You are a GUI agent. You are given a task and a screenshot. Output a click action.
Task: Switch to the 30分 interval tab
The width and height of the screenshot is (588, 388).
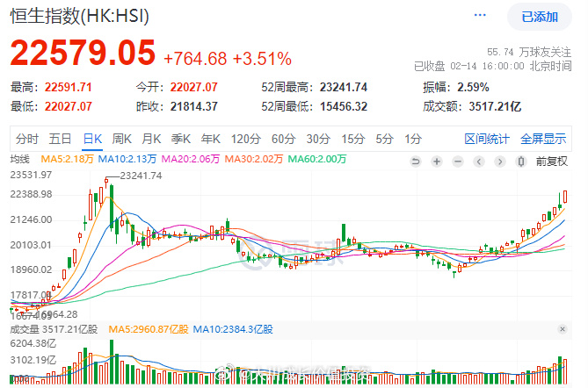[x=318, y=139]
